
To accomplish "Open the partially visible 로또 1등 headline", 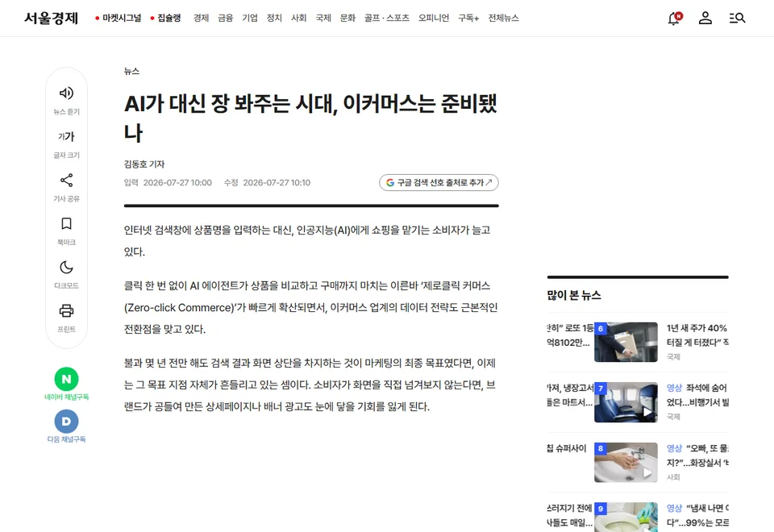I will click(x=570, y=335).
